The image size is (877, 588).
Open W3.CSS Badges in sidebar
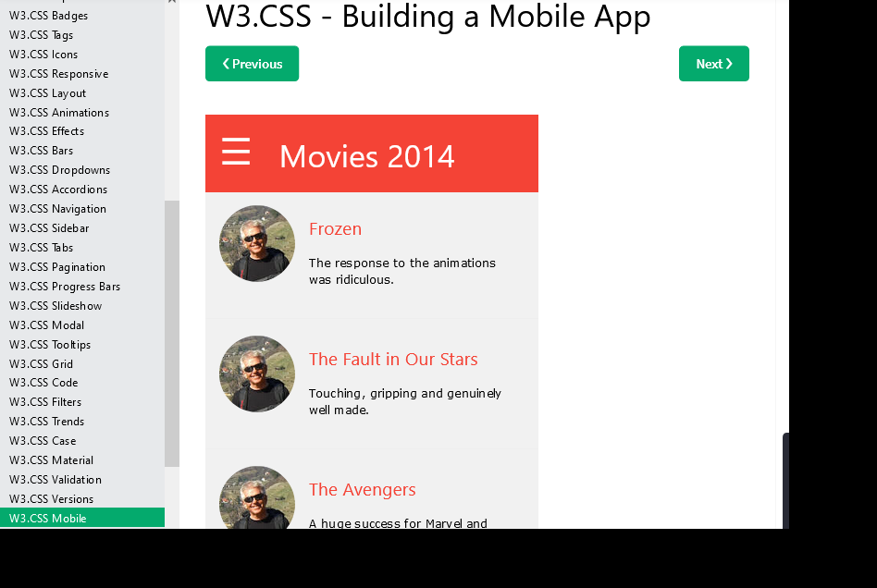point(82,16)
